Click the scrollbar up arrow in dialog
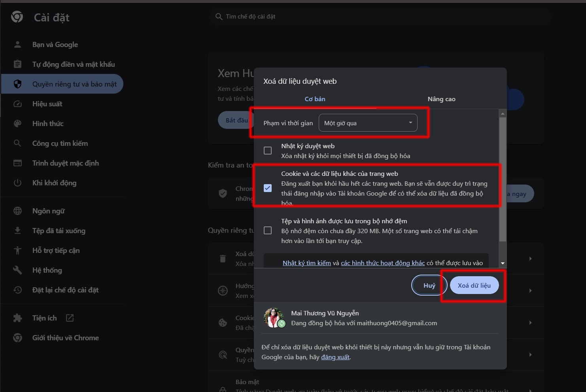Image resolution: width=586 pixels, height=392 pixels. 503,114
